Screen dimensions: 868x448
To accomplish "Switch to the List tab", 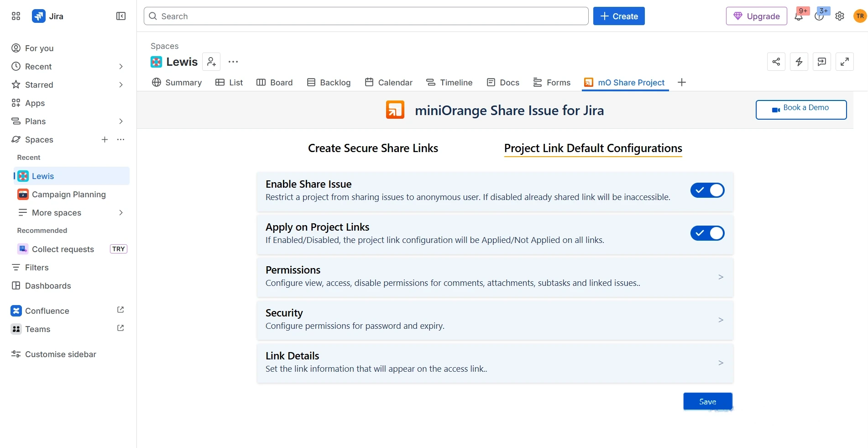I will [229, 82].
